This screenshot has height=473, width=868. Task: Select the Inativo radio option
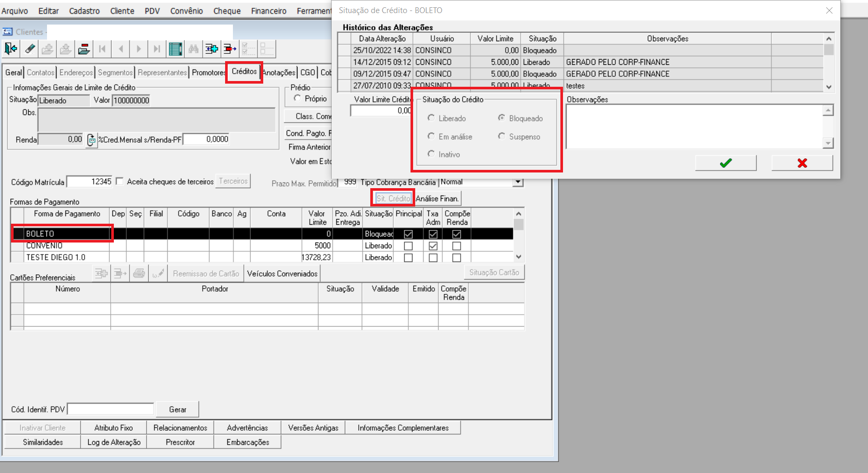click(x=431, y=154)
